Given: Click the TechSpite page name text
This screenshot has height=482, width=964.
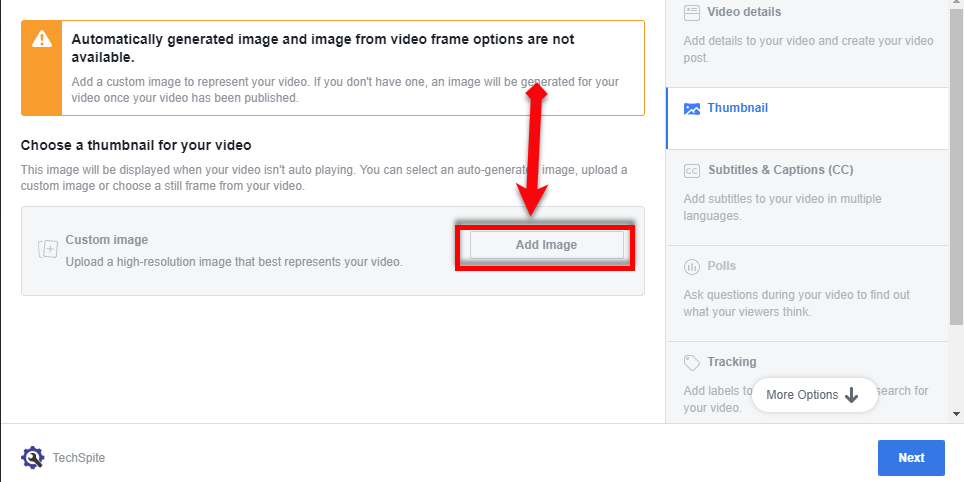Looking at the screenshot, I should [x=79, y=458].
